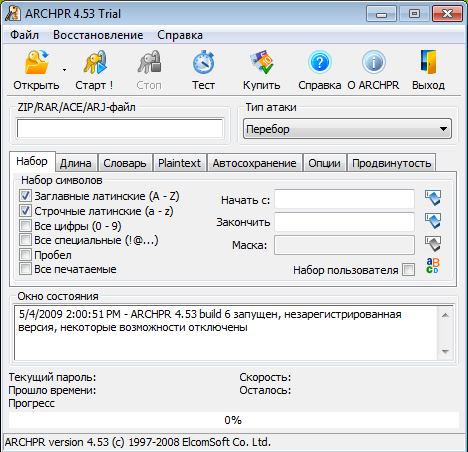The height and width of the screenshot is (452, 468).
Task: Click the Текущий пароль label
Action: click(52, 377)
